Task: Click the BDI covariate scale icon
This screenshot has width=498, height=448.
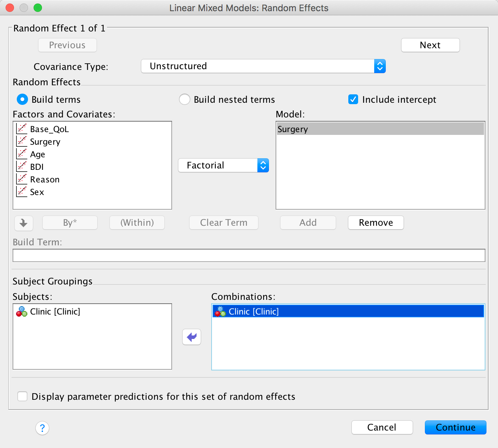Action: 22,167
